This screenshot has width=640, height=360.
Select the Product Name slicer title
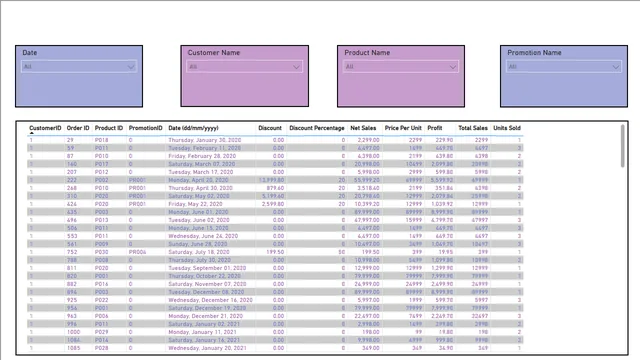click(x=367, y=53)
